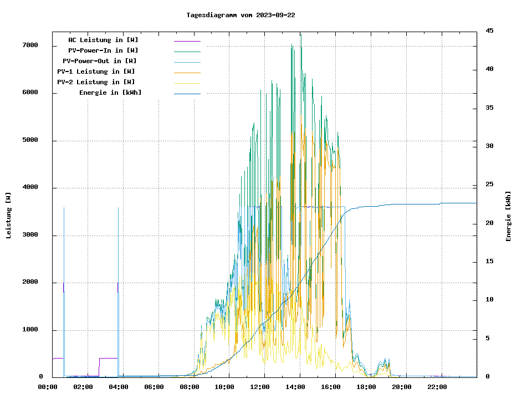Click the yellow PV-2 Leistung legend line
Screen dimensions: 532x399
tap(187, 83)
